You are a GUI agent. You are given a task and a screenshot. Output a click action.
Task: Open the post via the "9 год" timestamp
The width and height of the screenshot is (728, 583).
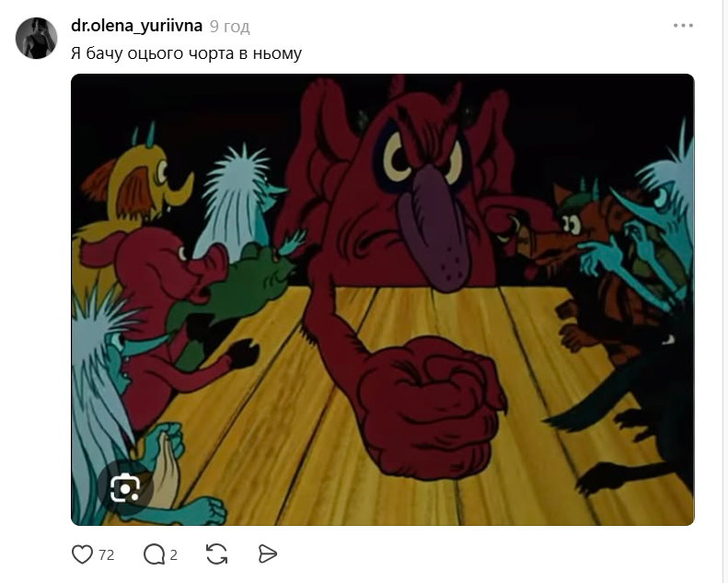pyautogui.click(x=229, y=27)
